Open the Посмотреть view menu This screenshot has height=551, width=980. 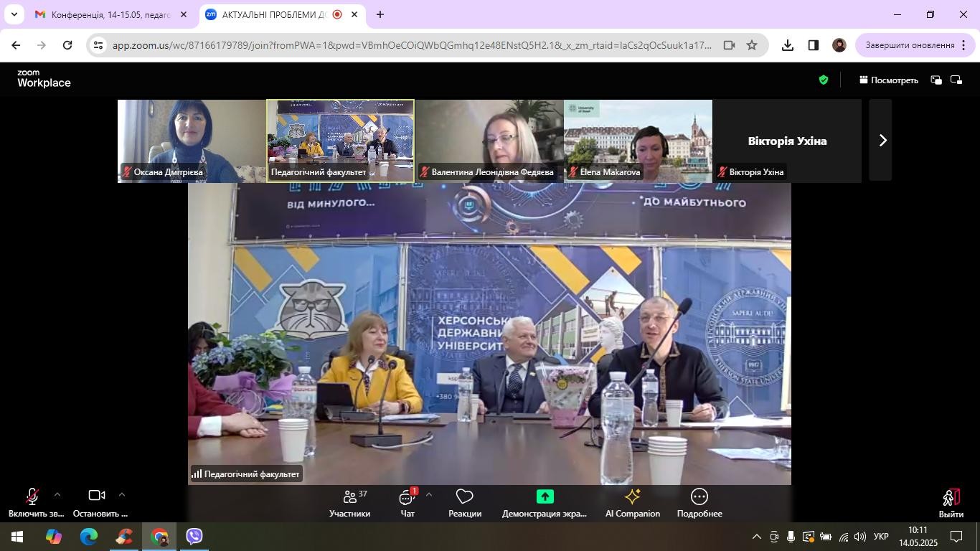(888, 80)
